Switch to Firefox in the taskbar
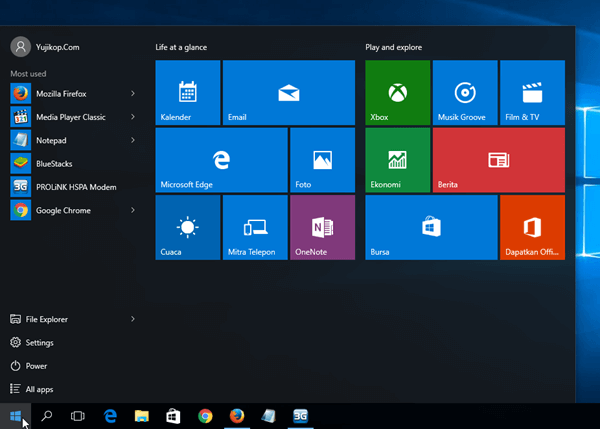The height and width of the screenshot is (429, 600). click(237, 416)
